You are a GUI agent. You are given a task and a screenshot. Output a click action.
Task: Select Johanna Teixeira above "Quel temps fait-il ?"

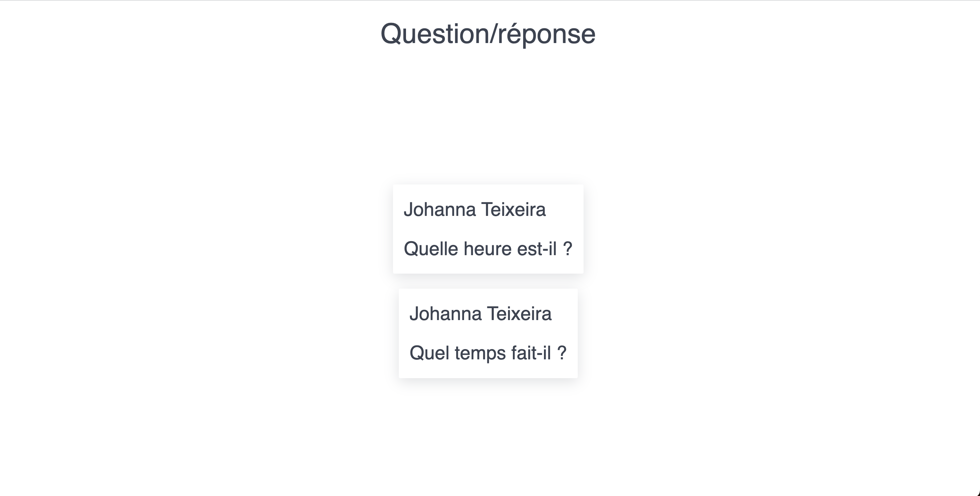pyautogui.click(x=480, y=314)
